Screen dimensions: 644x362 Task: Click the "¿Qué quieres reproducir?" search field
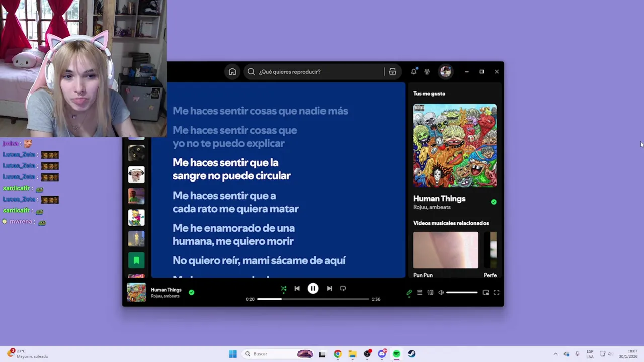point(315,72)
